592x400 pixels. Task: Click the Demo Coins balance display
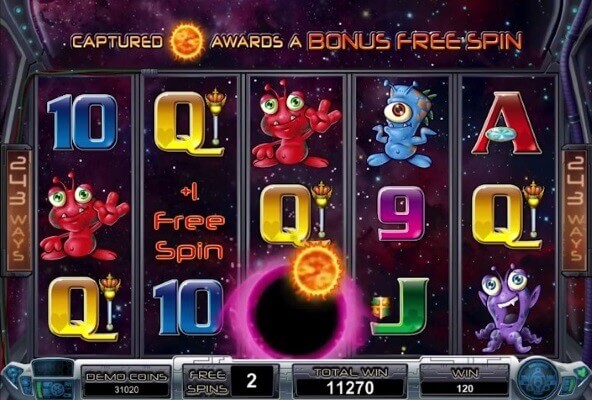pos(126,383)
